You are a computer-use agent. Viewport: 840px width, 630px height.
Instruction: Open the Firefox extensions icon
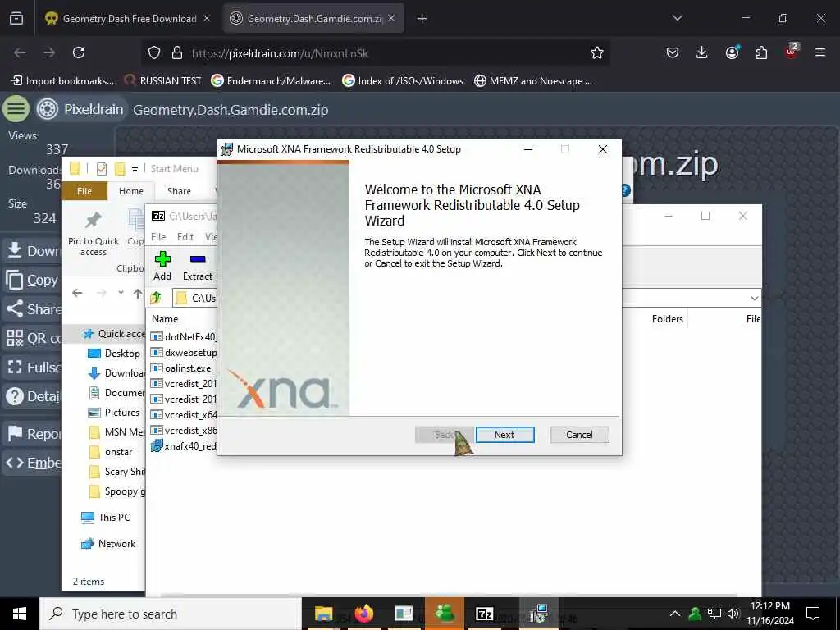tap(761, 52)
